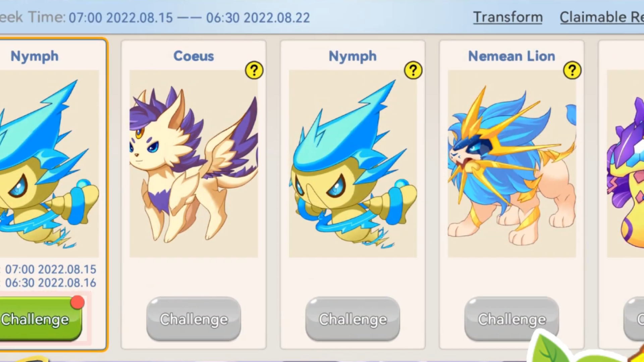Open the Coeus card help icon
This screenshot has height=362, width=644.
[254, 70]
